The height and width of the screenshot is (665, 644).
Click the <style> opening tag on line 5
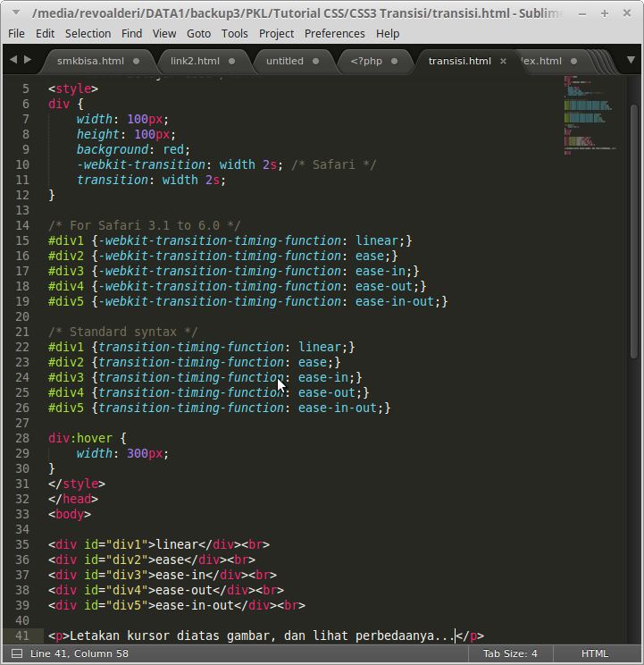point(73,88)
